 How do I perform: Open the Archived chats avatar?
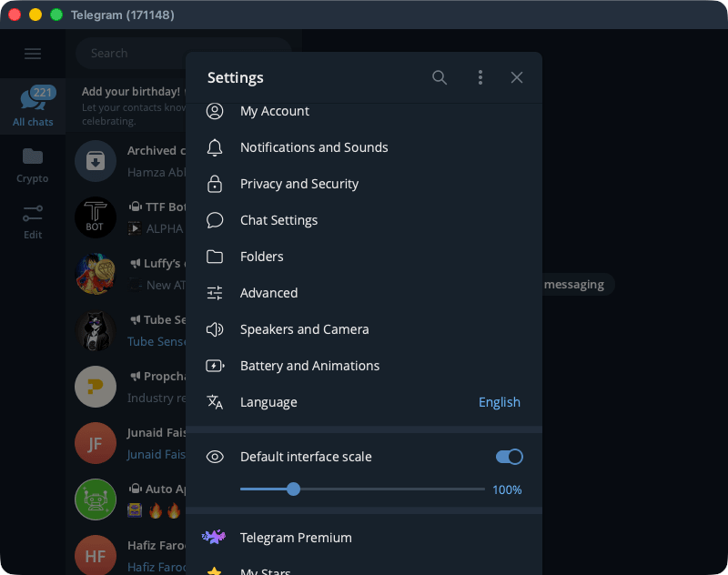tap(96, 161)
